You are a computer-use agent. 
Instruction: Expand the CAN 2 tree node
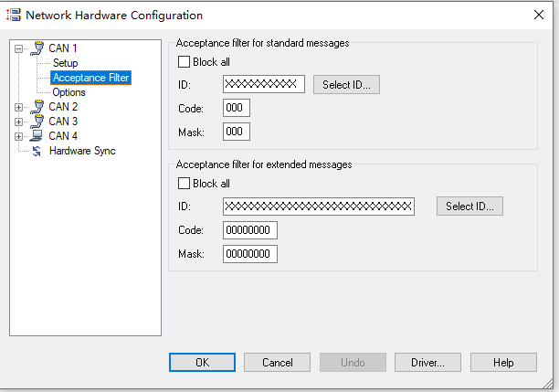19,107
